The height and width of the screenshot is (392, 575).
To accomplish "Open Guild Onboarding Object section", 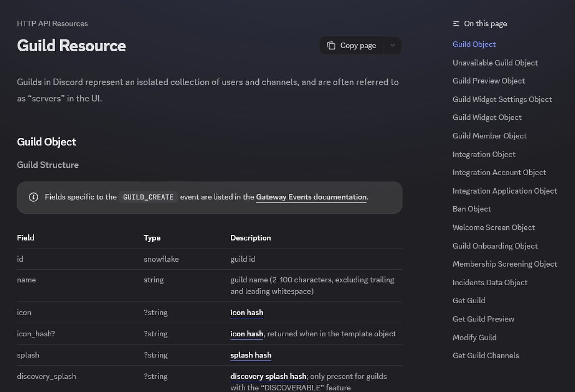I will [495, 246].
